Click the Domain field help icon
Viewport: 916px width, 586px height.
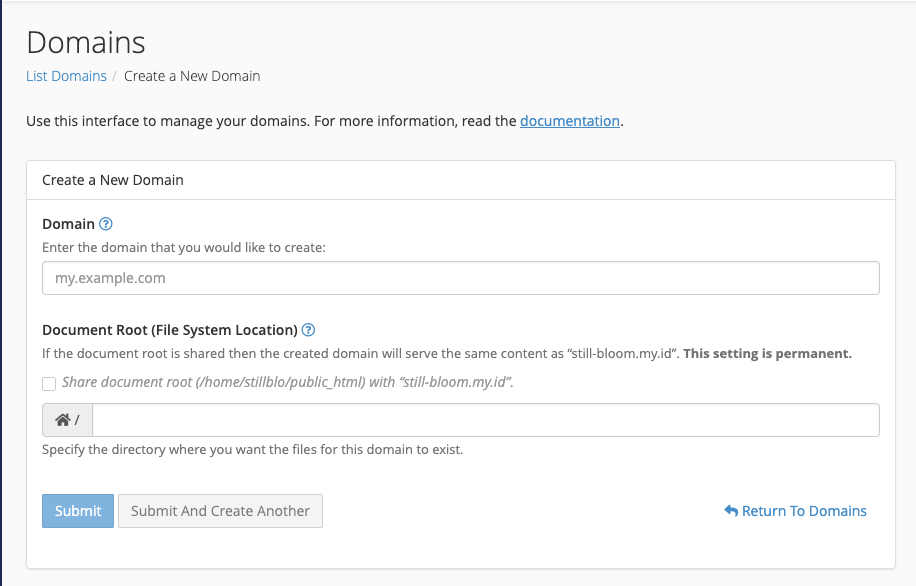(x=106, y=224)
